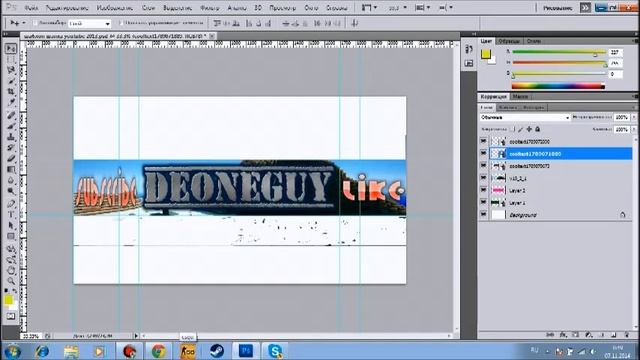Select the Brush tool

(x=11, y=126)
